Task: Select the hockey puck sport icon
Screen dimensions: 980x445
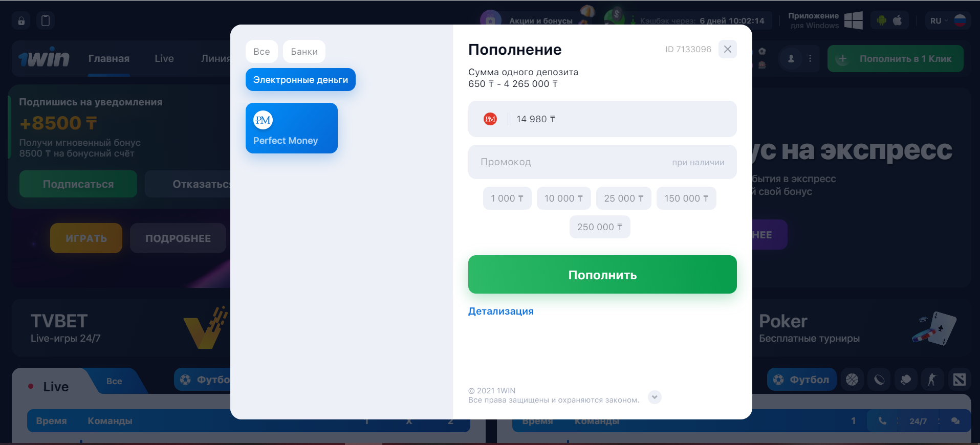Action: (x=879, y=380)
